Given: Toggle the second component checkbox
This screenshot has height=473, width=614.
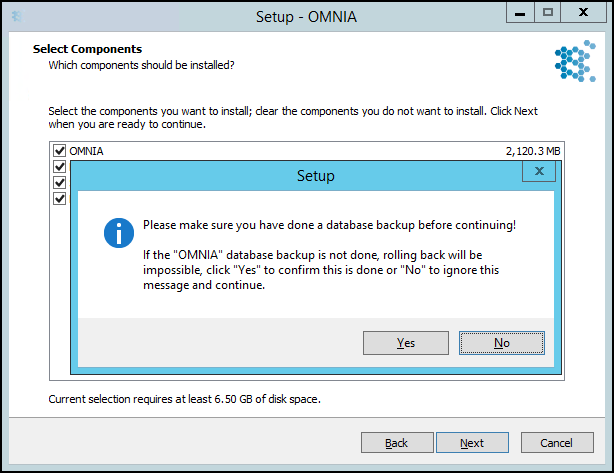Looking at the screenshot, I should point(60,167).
